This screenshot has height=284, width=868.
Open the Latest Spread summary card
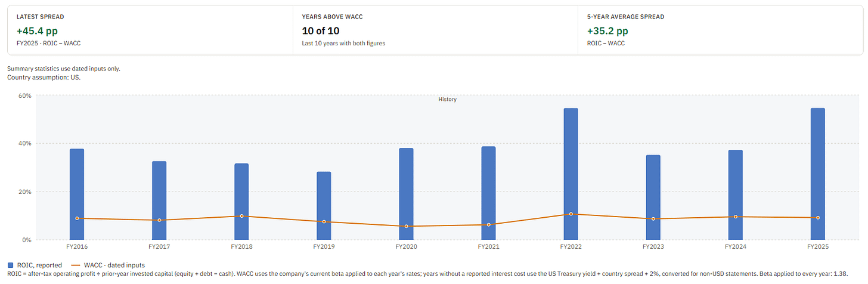(x=150, y=30)
